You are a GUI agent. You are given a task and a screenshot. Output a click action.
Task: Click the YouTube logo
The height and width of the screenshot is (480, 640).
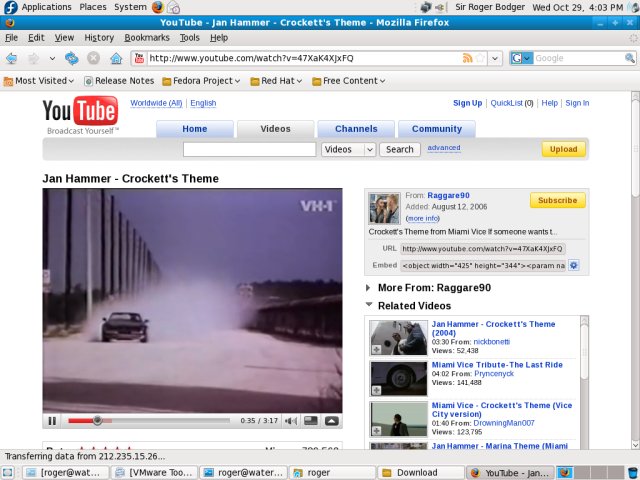pos(80,114)
